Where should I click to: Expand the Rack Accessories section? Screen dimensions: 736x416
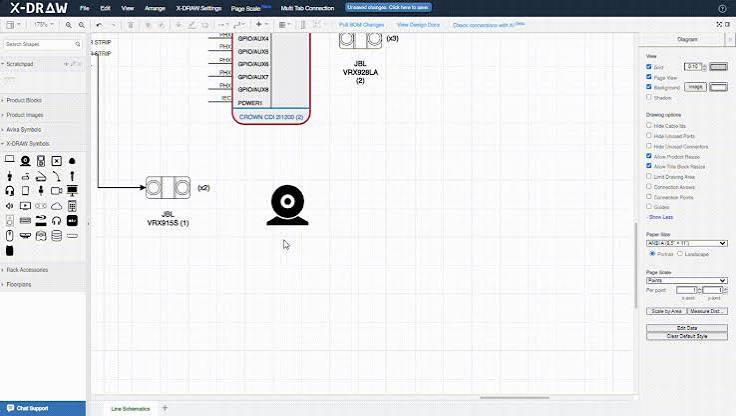(27, 270)
